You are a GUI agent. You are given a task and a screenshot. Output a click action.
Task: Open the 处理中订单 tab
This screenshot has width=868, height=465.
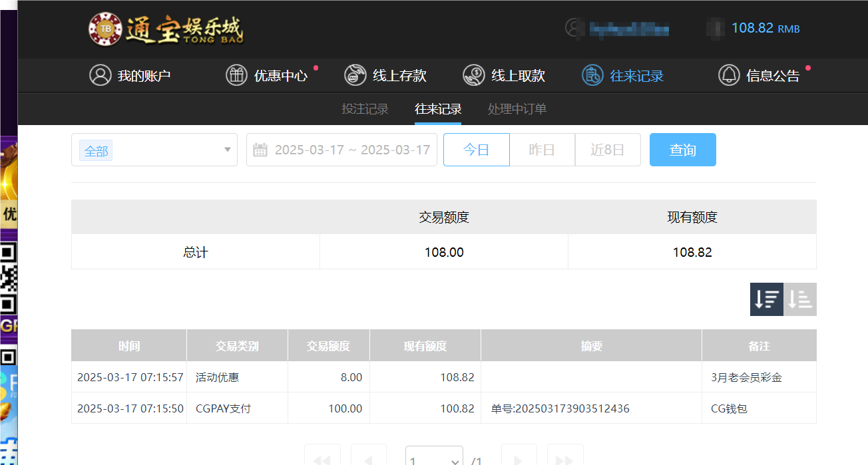coord(517,108)
